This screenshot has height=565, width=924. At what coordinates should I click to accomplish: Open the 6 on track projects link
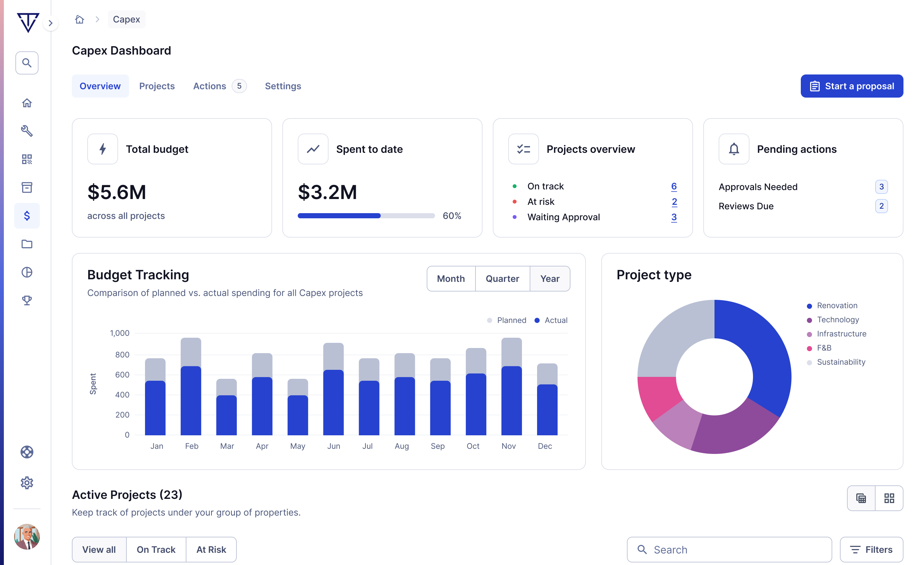(674, 186)
